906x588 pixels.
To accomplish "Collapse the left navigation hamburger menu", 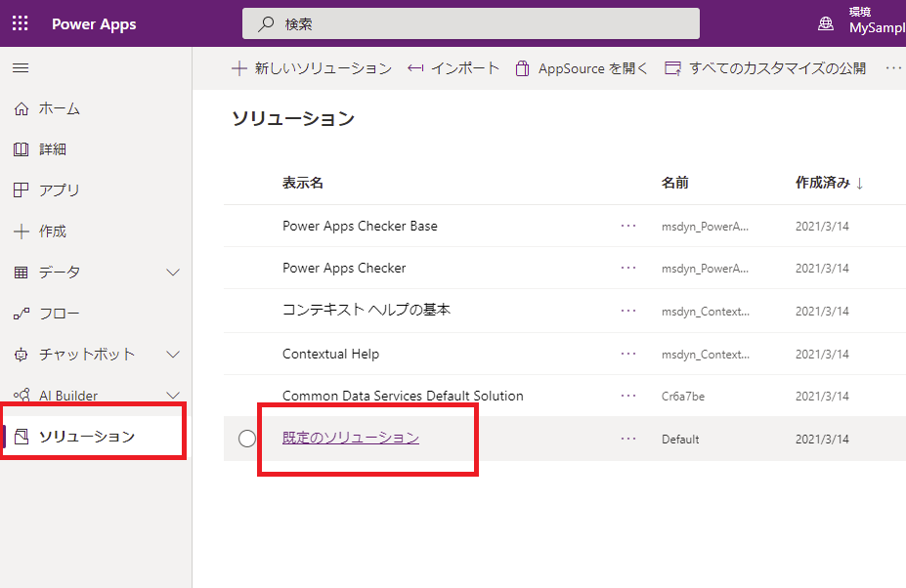I will pos(21,68).
